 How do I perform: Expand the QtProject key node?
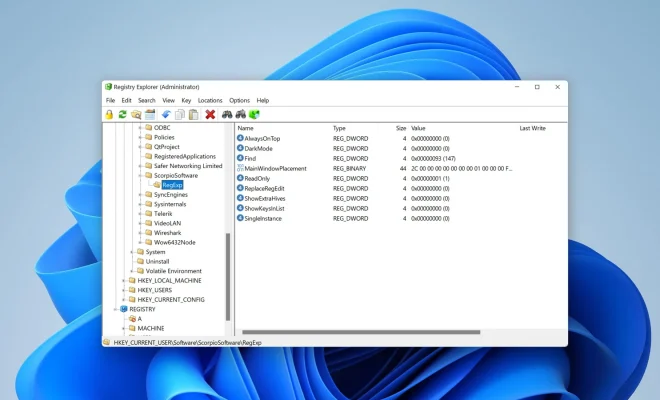[x=140, y=147]
